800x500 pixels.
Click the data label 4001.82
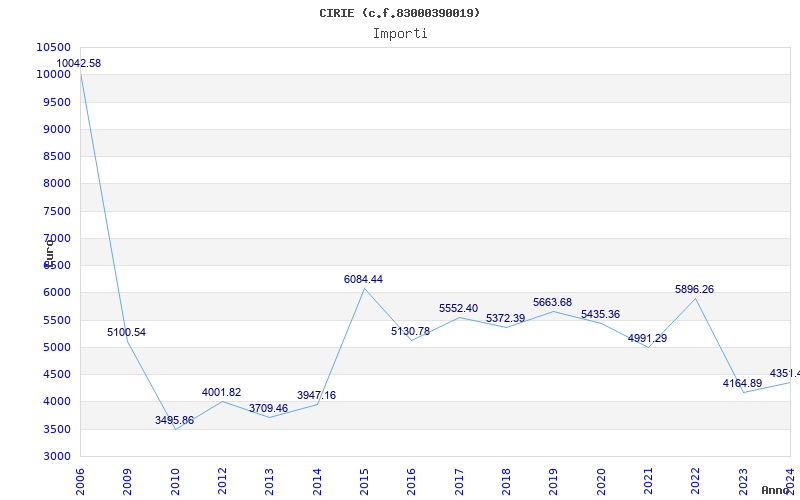pyautogui.click(x=221, y=392)
